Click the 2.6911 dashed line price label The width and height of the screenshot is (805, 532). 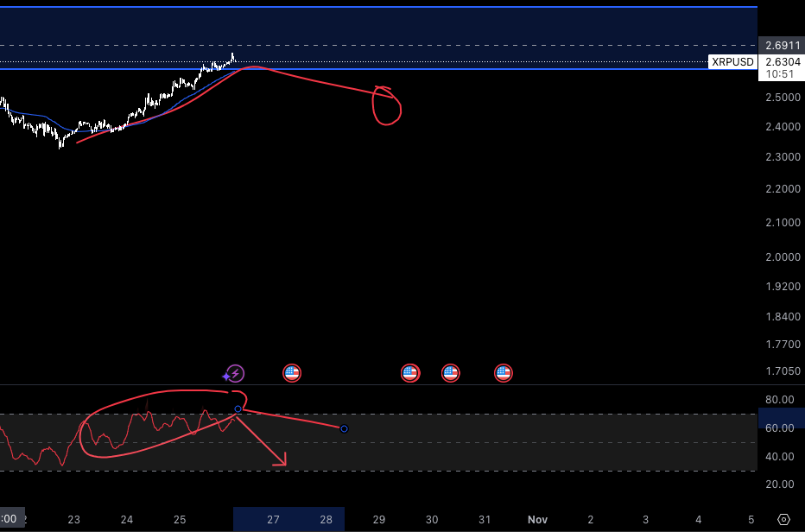tap(783, 46)
